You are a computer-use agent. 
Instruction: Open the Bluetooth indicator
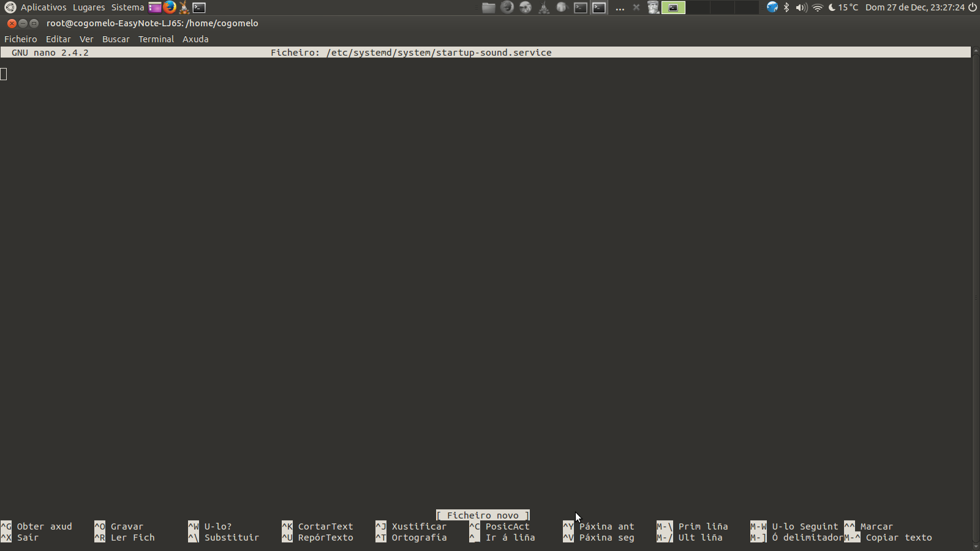786,7
